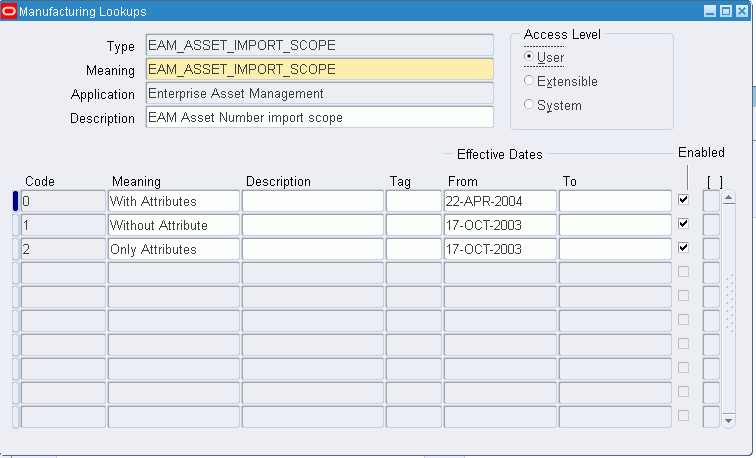Select the record indicator of code 1 row
This screenshot has height=458, width=756.
point(15,225)
